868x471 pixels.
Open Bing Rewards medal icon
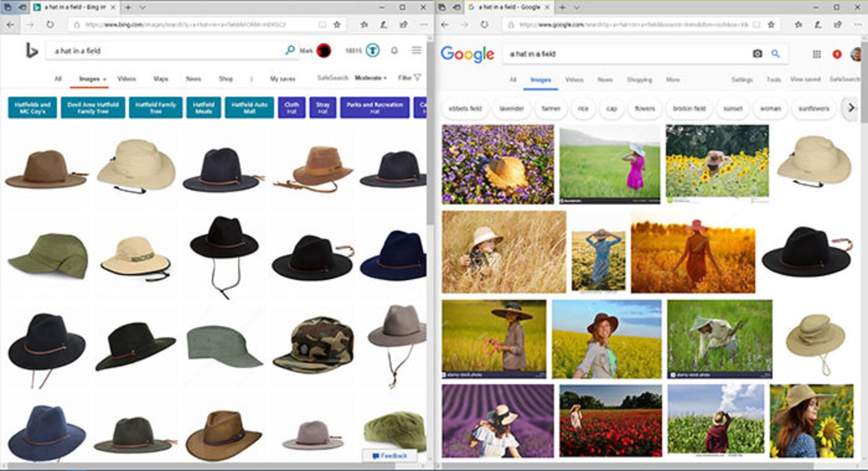click(373, 50)
